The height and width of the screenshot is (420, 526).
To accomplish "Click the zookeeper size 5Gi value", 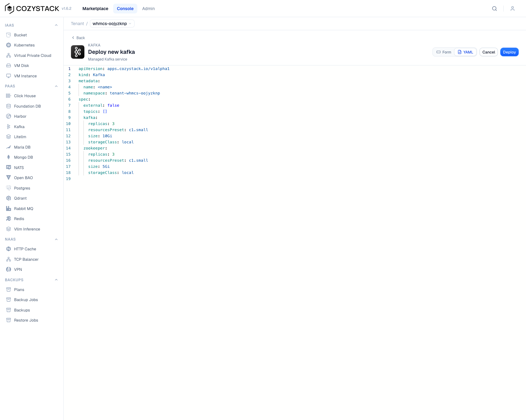I will tap(106, 167).
